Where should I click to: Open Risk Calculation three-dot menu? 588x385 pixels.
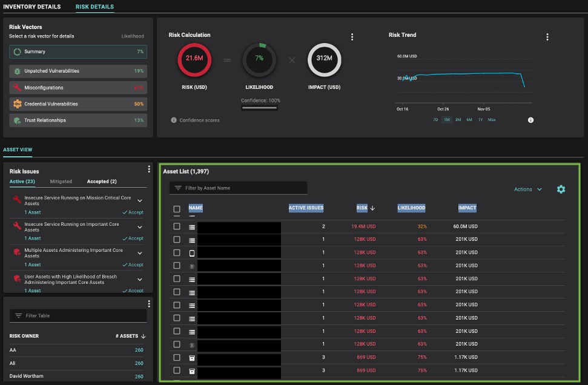[x=352, y=37]
